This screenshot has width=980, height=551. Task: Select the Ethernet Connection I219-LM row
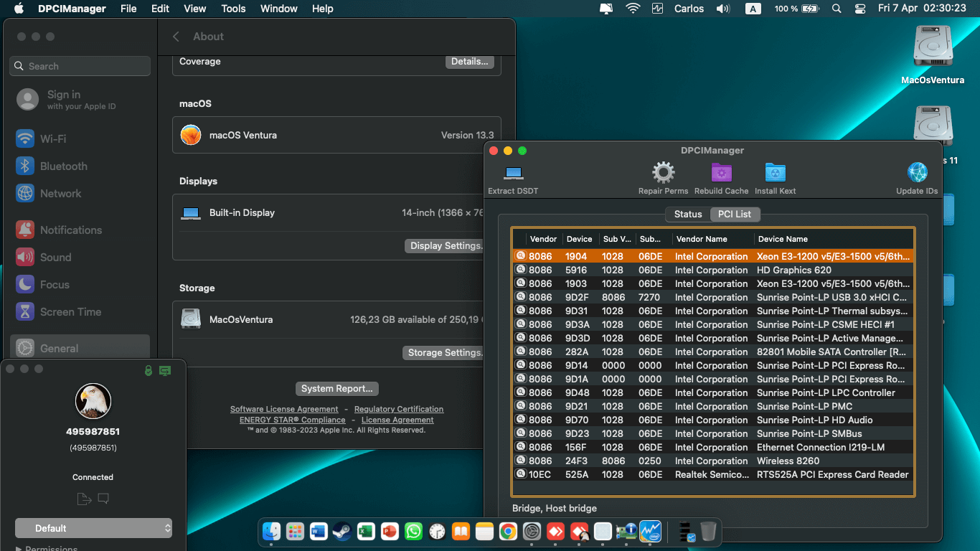pyautogui.click(x=713, y=448)
